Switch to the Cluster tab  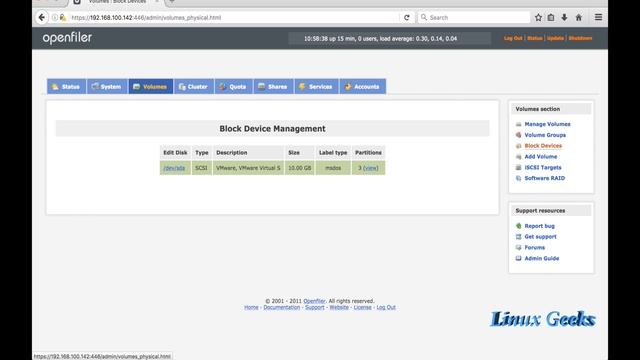click(194, 87)
